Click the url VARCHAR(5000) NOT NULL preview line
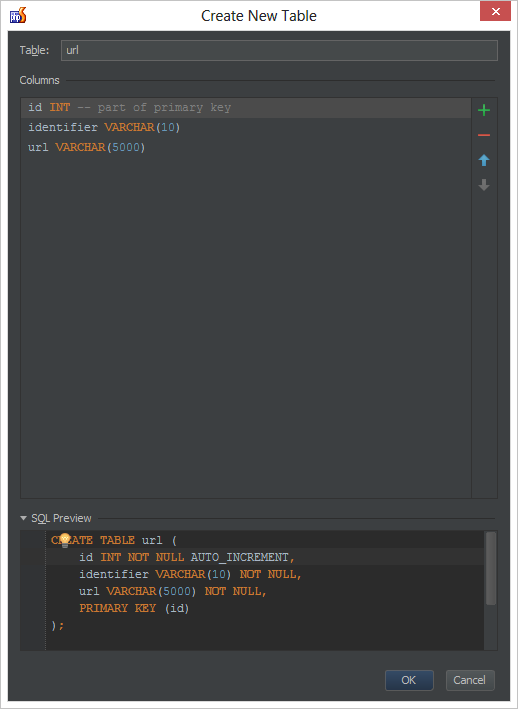This screenshot has width=518, height=709. (x=173, y=591)
